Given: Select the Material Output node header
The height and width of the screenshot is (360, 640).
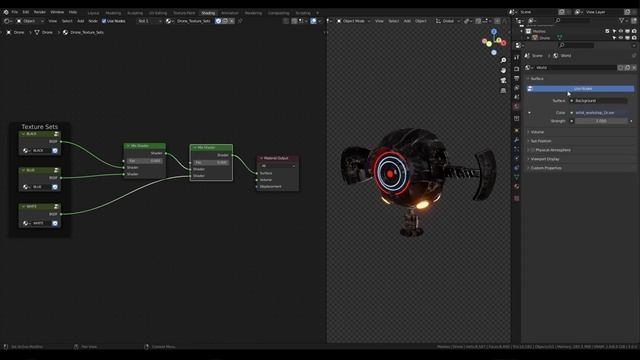Looking at the screenshot, I should tap(278, 158).
